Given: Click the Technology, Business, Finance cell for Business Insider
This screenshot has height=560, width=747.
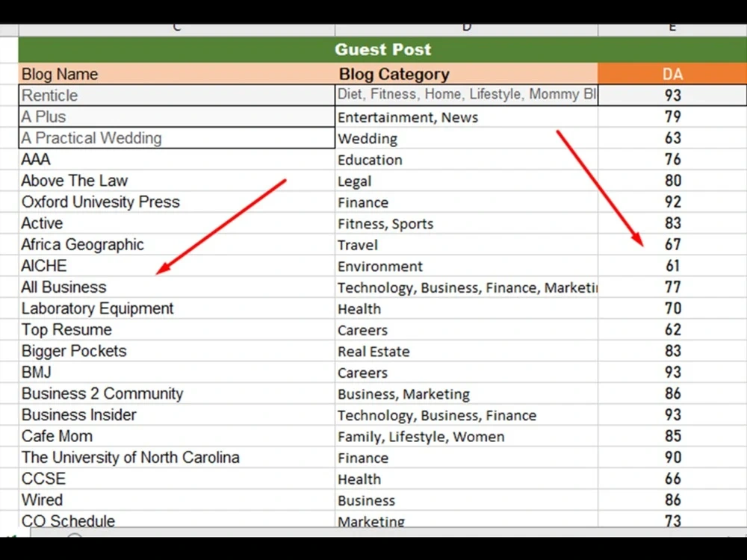Looking at the screenshot, I should tap(466, 414).
